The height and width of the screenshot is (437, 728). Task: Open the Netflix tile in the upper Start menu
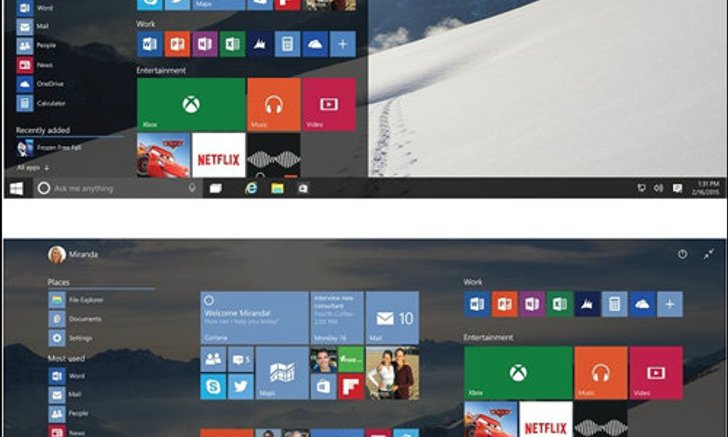tap(219, 155)
